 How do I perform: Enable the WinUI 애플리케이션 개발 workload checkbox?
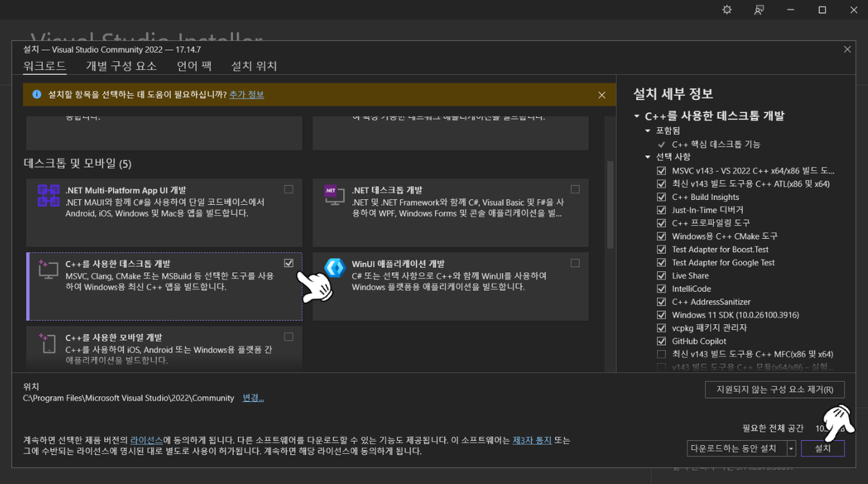tap(575, 263)
